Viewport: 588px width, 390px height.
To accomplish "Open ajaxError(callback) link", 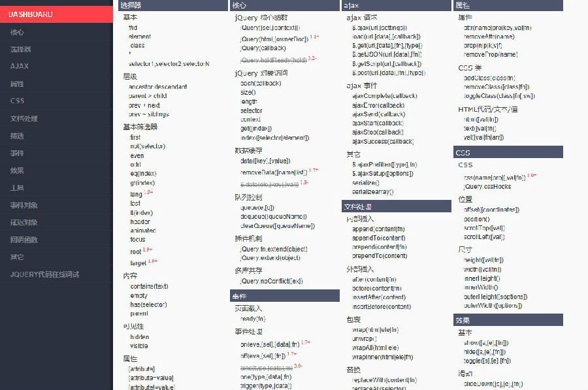I will pyautogui.click(x=378, y=105).
